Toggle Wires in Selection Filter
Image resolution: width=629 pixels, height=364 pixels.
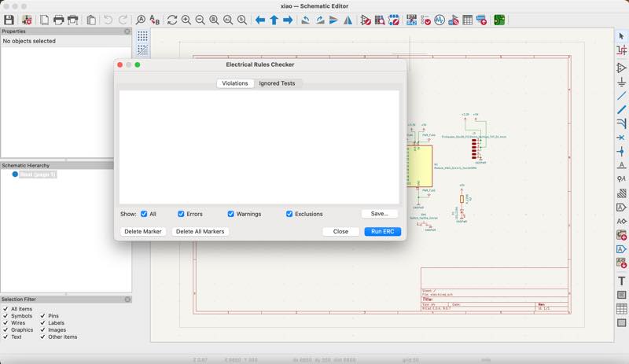pyautogui.click(x=6, y=322)
